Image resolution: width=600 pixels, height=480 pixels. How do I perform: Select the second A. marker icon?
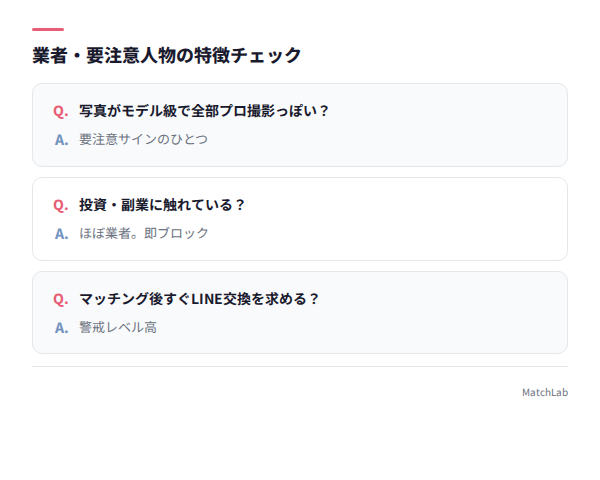[x=61, y=234]
